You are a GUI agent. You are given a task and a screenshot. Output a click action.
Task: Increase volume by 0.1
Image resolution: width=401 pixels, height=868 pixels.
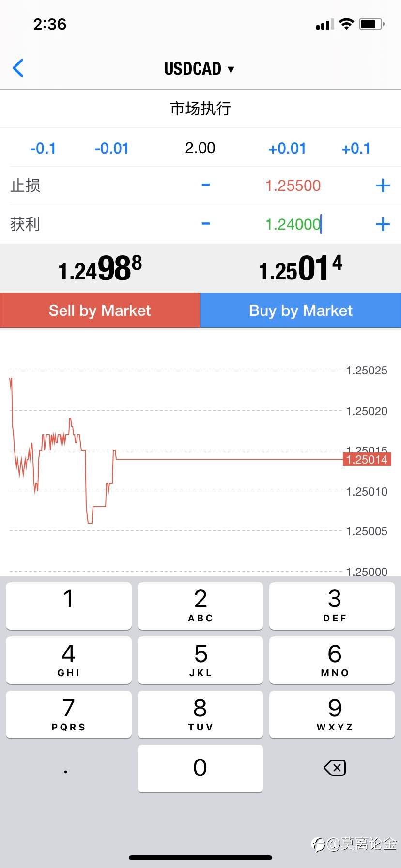(x=356, y=148)
